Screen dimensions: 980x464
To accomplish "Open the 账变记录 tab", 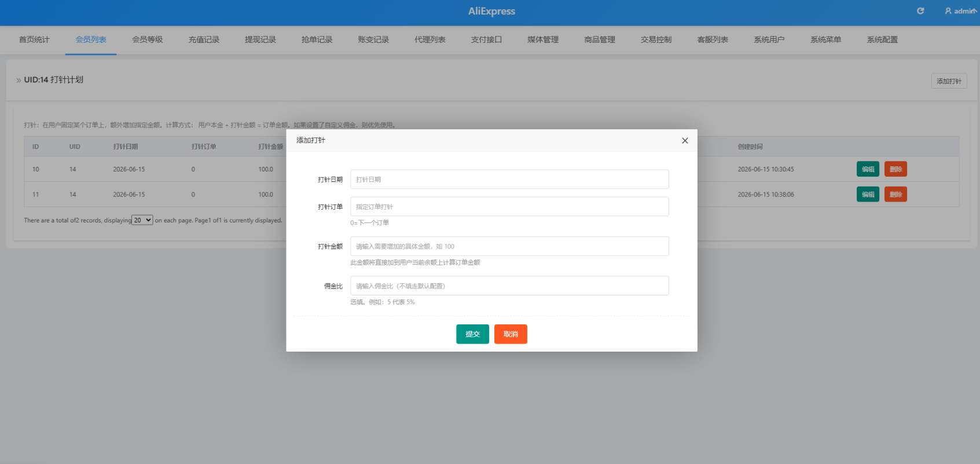I will [x=373, y=40].
